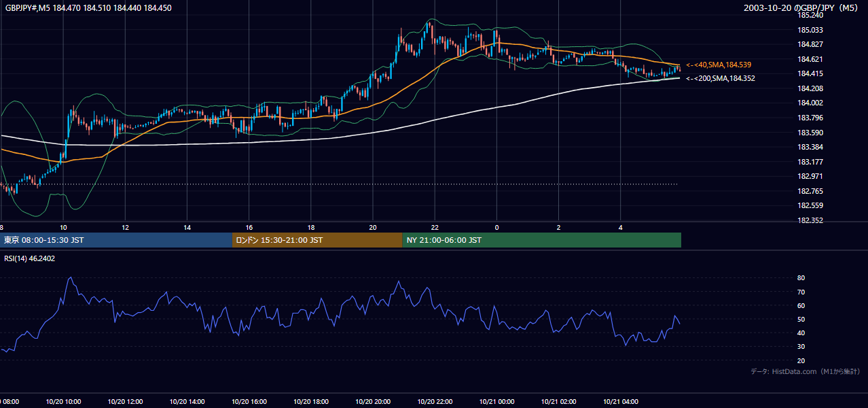
Task: Click the hour 16 tick label under chart
Action: tap(249, 227)
